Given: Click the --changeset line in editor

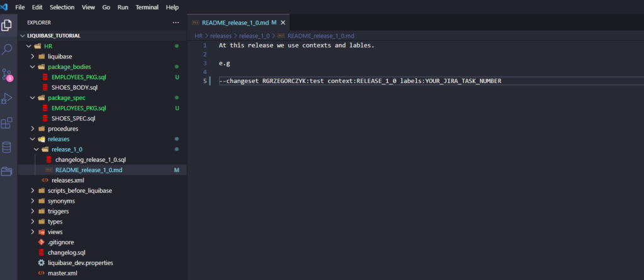Looking at the screenshot, I should pyautogui.click(x=360, y=81).
